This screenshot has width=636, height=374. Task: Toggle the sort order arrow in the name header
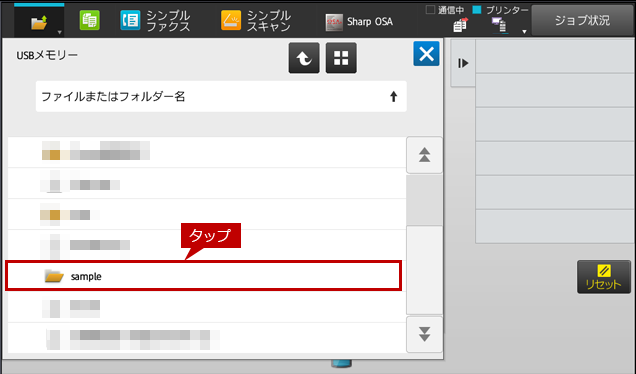(393, 97)
